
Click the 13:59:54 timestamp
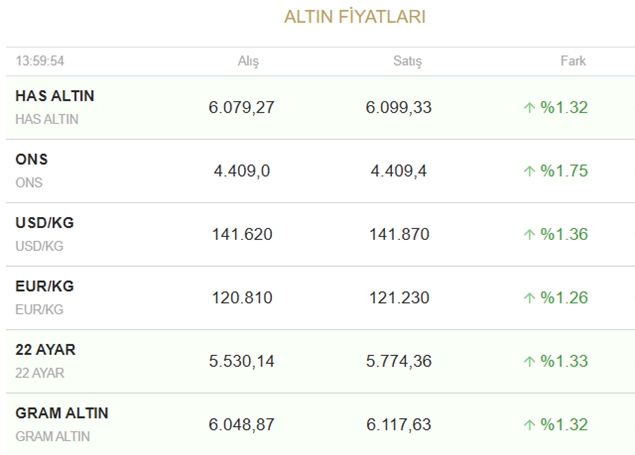39,61
